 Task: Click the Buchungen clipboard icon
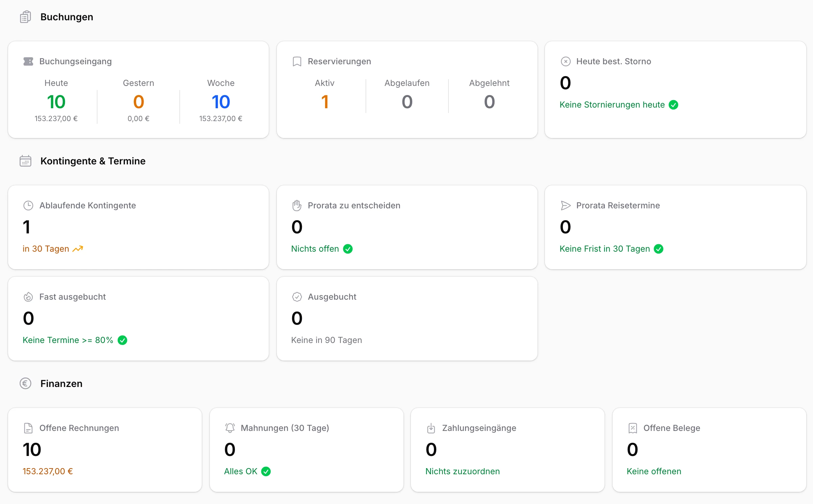pos(25,17)
